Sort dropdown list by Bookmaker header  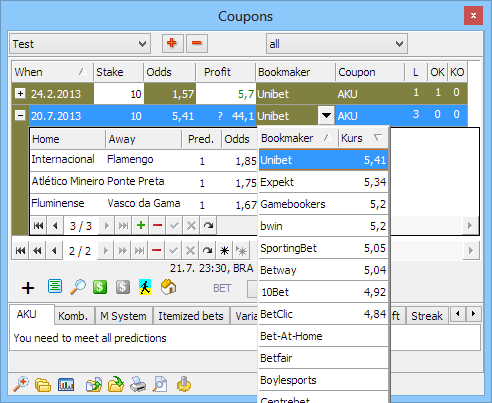point(298,138)
